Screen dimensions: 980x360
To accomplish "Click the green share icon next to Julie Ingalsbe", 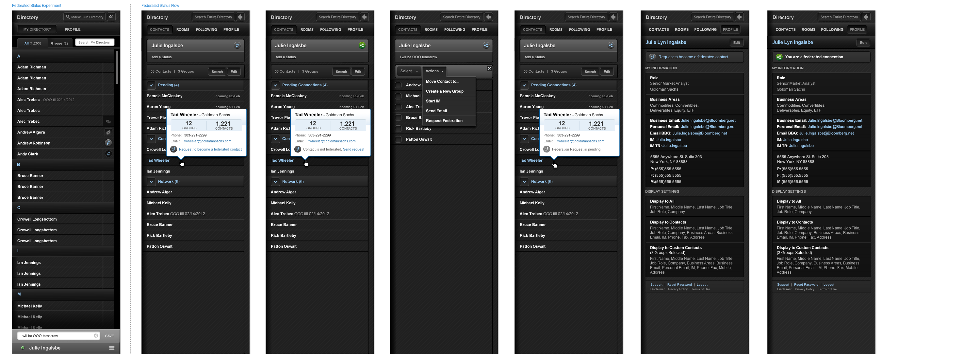I will pyautogui.click(x=362, y=45).
